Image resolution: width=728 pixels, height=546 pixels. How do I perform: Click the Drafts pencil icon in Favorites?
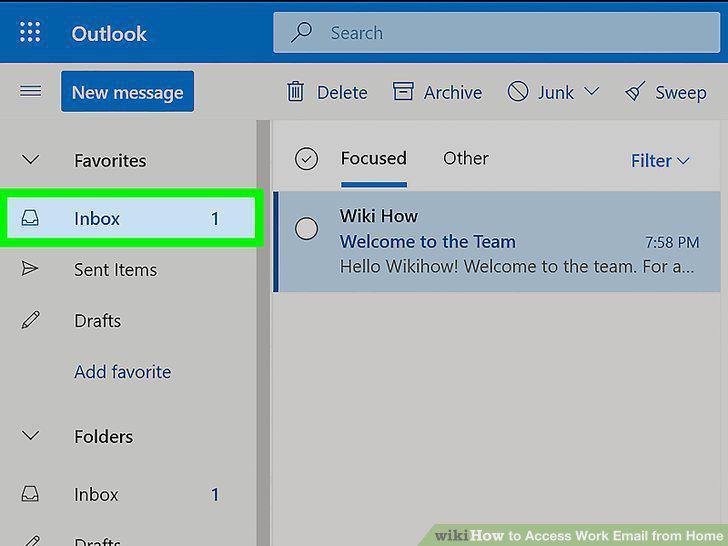click(x=31, y=320)
